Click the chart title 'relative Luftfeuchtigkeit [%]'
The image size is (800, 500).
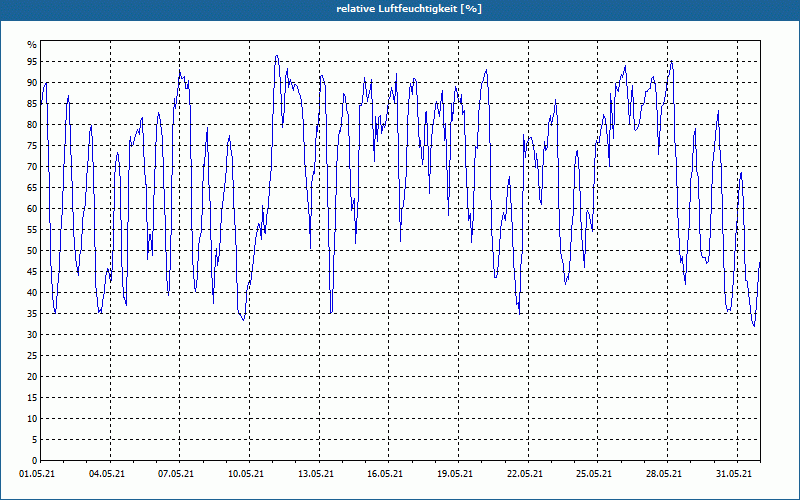[x=409, y=9]
